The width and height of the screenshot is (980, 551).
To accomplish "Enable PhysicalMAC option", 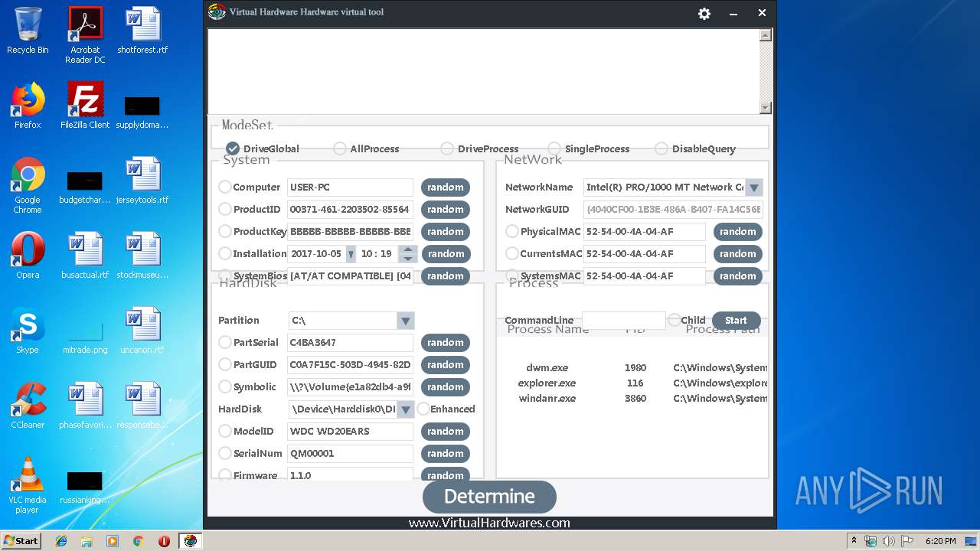I will tap(512, 231).
